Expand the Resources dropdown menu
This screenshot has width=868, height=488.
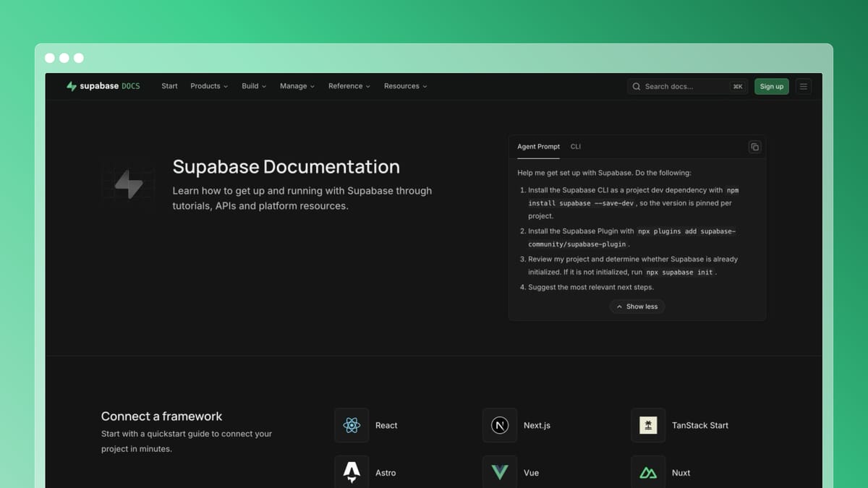[406, 86]
